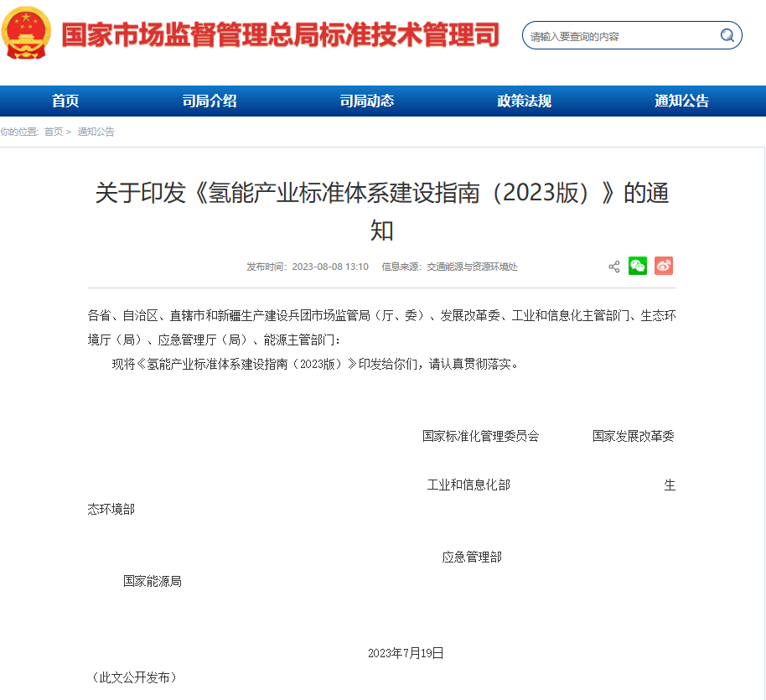
Task: Click the site title 国家市场监督管理总局标准技术管理司
Action: pos(281,35)
